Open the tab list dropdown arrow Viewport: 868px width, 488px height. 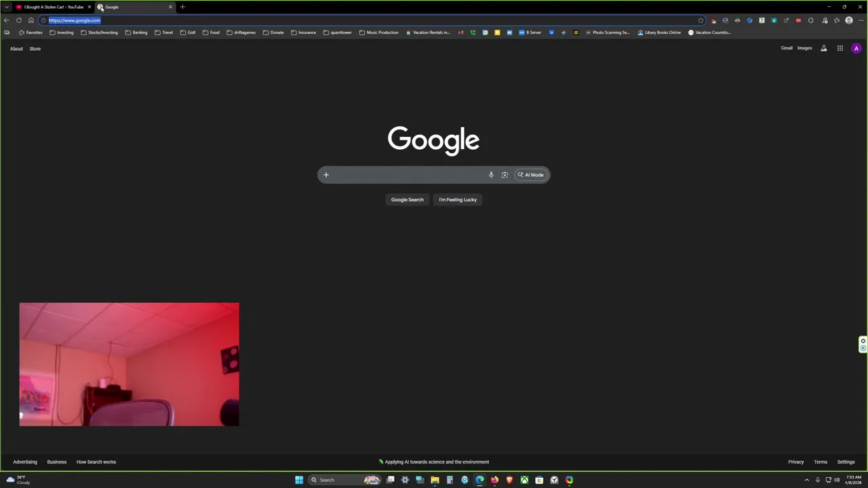click(7, 7)
